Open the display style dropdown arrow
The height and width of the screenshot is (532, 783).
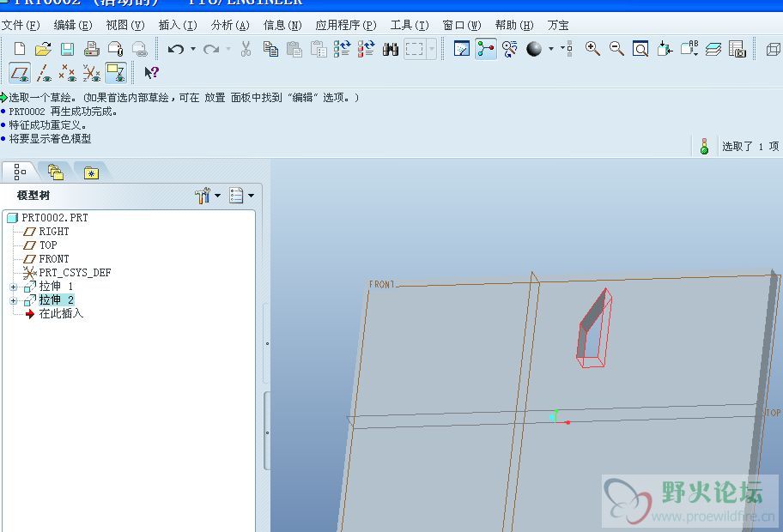pyautogui.click(x=551, y=49)
